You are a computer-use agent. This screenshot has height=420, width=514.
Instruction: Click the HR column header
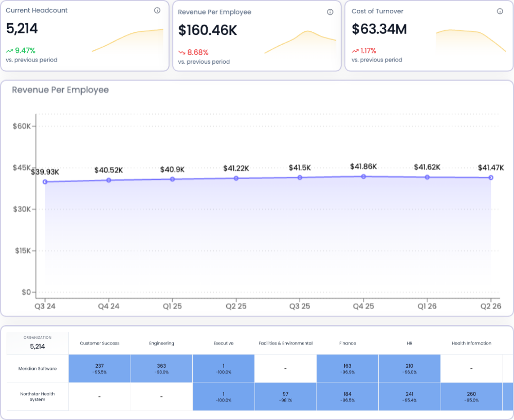[x=410, y=343]
